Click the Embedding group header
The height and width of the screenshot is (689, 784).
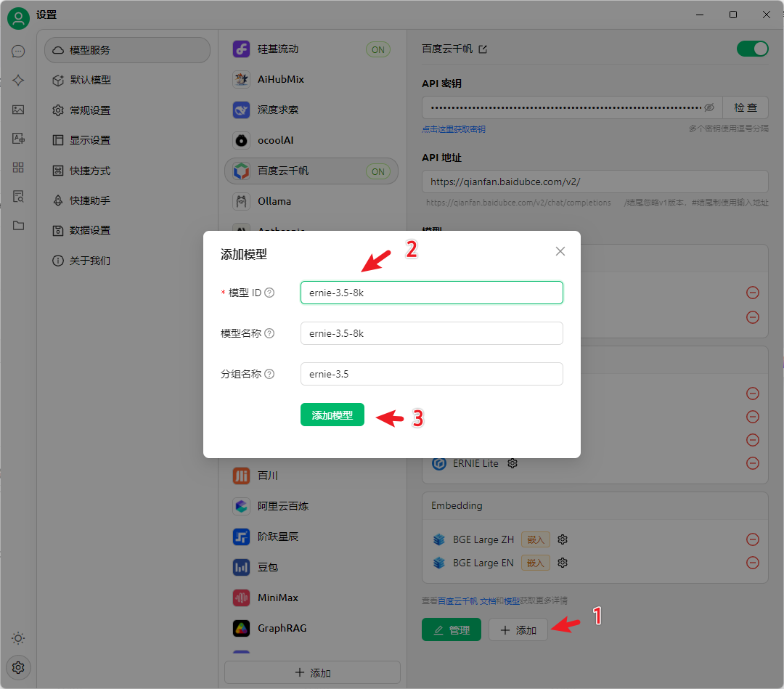click(x=595, y=505)
